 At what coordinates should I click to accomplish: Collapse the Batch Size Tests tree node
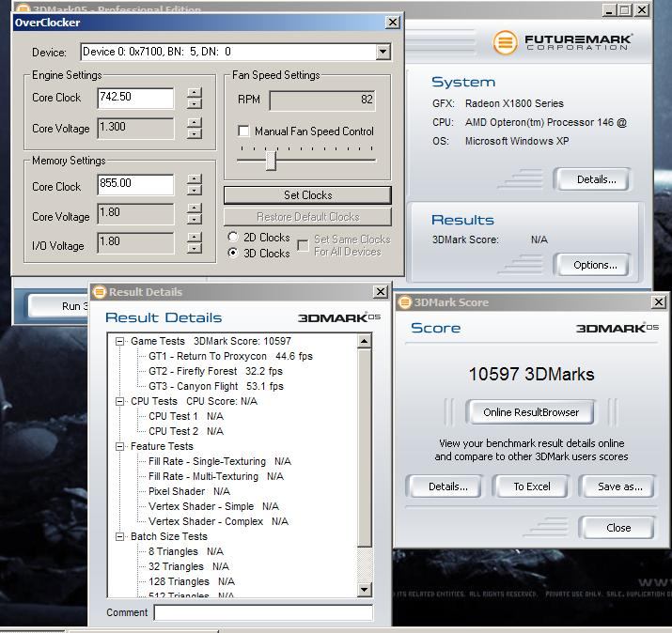pyautogui.click(x=120, y=536)
